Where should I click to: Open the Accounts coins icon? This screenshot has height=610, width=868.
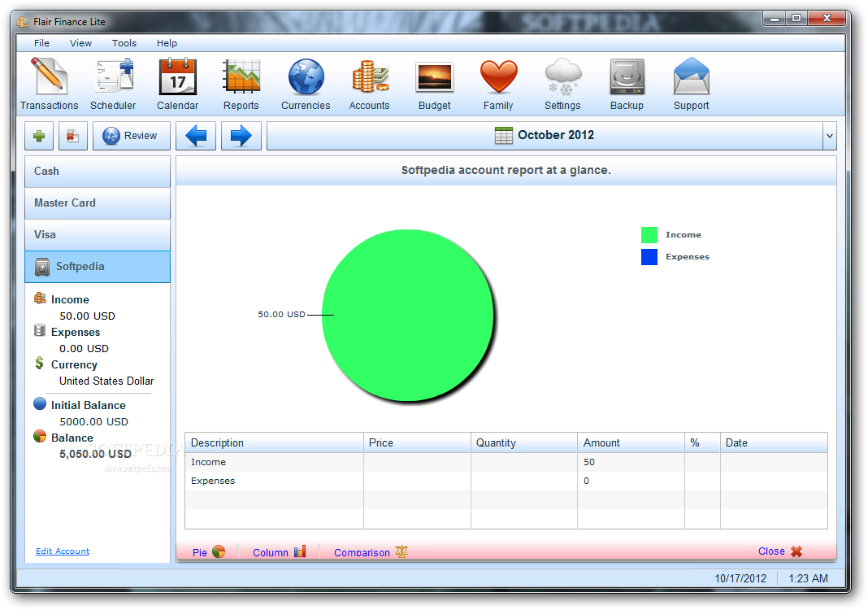(x=370, y=76)
